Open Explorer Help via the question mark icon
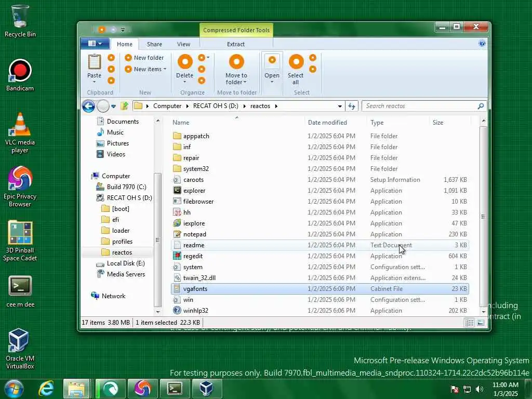Image resolution: width=532 pixels, height=399 pixels. [482, 44]
